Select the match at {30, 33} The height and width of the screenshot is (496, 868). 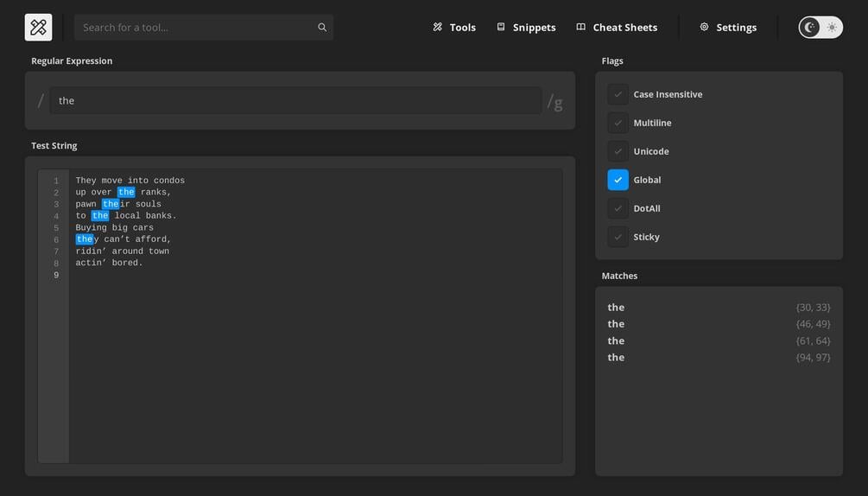pyautogui.click(x=719, y=308)
